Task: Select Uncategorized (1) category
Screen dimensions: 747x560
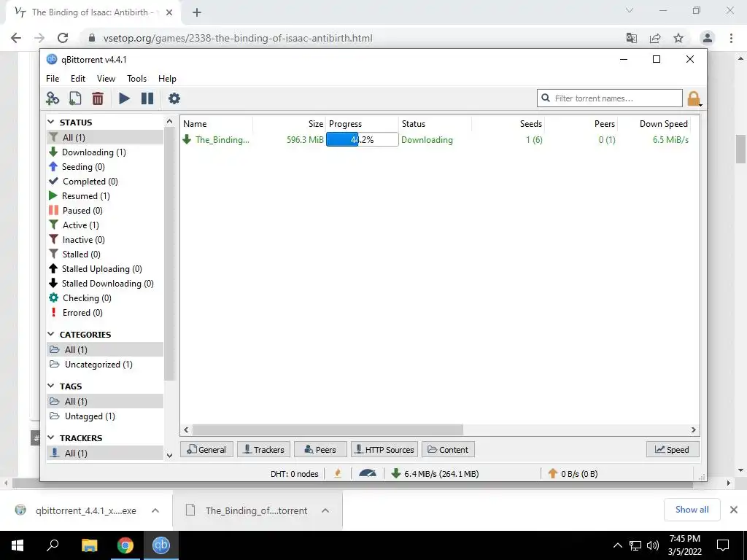Action: (105, 365)
